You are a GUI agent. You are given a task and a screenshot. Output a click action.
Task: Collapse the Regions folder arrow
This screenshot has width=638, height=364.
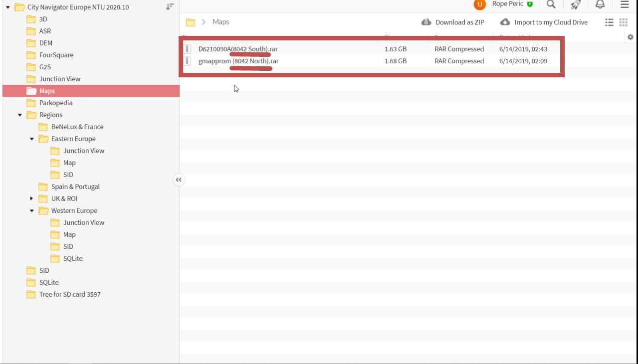[x=20, y=115]
